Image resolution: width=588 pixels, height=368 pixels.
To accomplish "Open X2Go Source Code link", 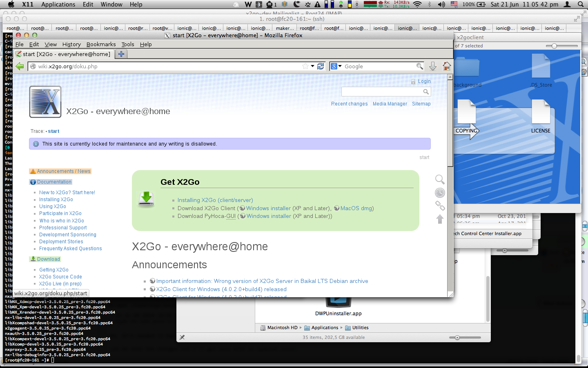I will (60, 277).
